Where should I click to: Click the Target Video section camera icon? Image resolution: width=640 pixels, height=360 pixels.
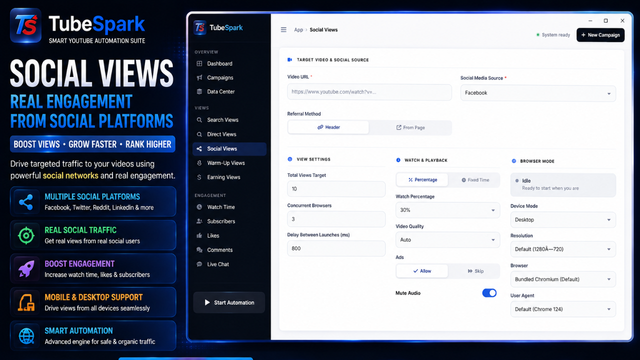click(290, 60)
